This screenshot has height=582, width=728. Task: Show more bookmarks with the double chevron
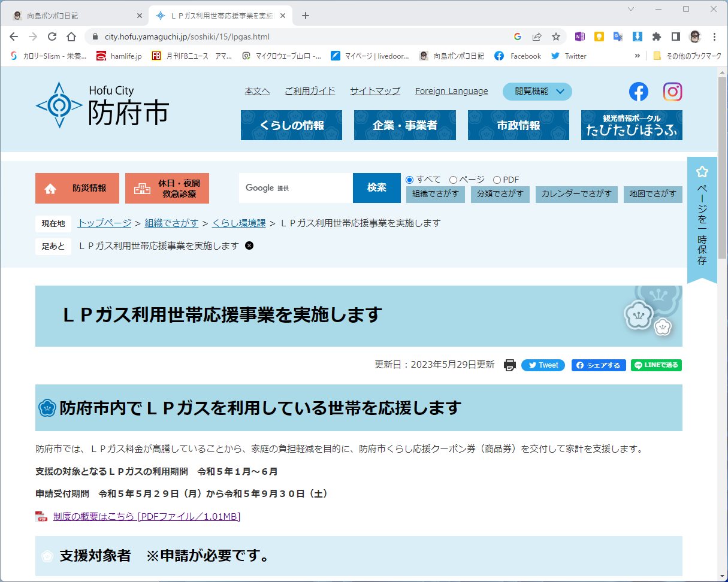637,56
